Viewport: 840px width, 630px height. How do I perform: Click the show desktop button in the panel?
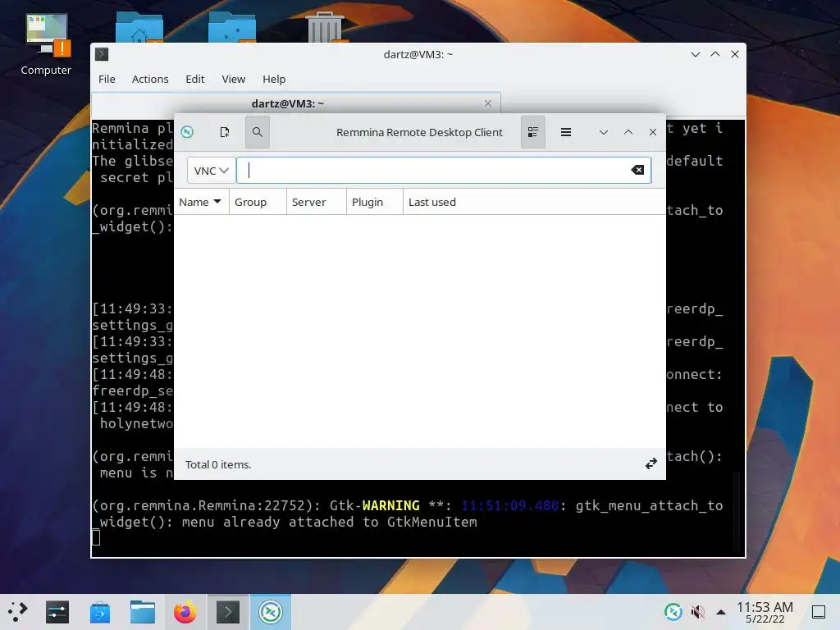[x=819, y=611]
